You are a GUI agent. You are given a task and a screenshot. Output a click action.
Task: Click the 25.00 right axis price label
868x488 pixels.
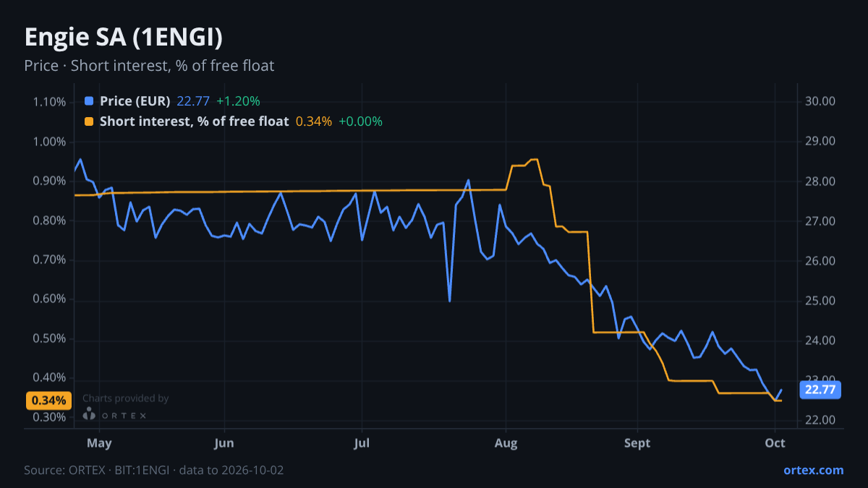click(x=821, y=301)
